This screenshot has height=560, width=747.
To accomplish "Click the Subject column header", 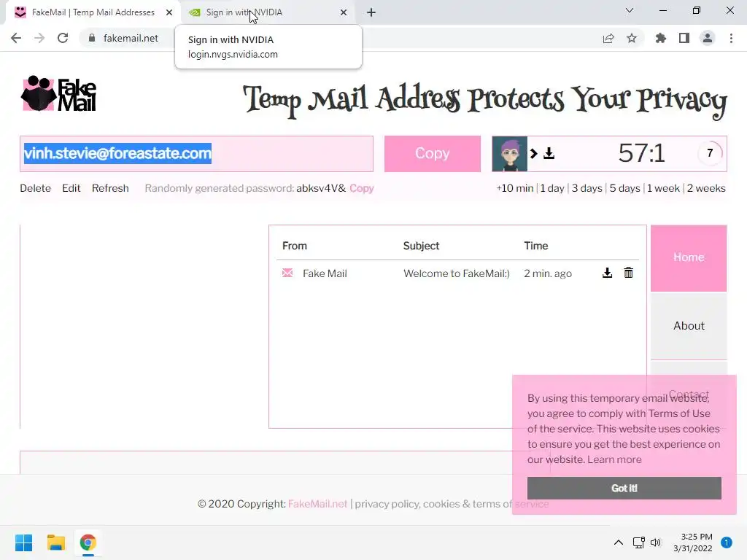I will pos(421,246).
